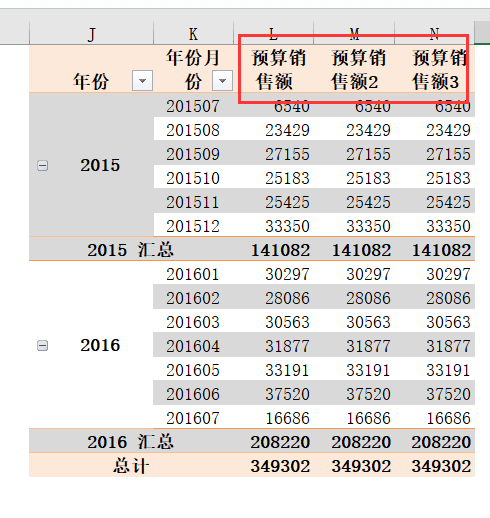
Task: Open the 年份 filter dropdown
Action: (x=142, y=80)
